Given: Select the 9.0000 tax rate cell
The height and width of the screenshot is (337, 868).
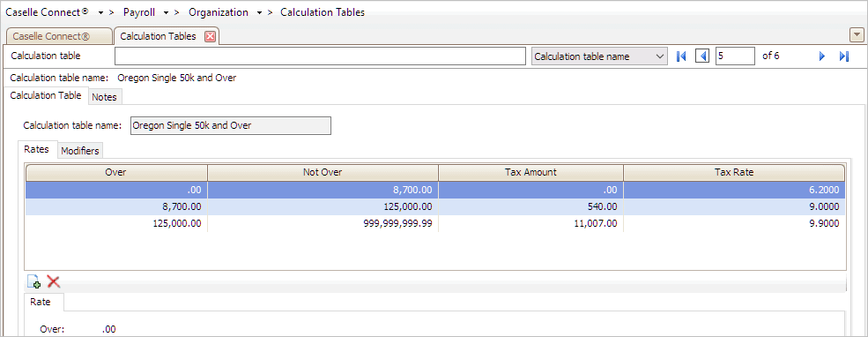Looking at the screenshot, I should pyautogui.click(x=734, y=206).
